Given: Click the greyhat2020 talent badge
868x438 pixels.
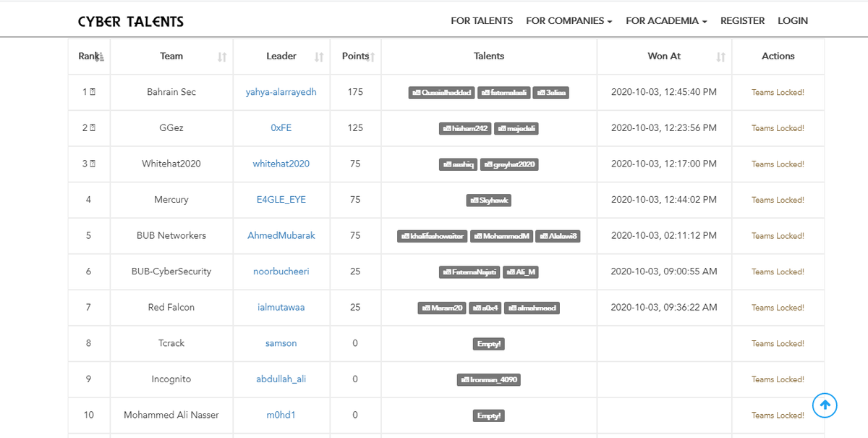Looking at the screenshot, I should (x=509, y=164).
